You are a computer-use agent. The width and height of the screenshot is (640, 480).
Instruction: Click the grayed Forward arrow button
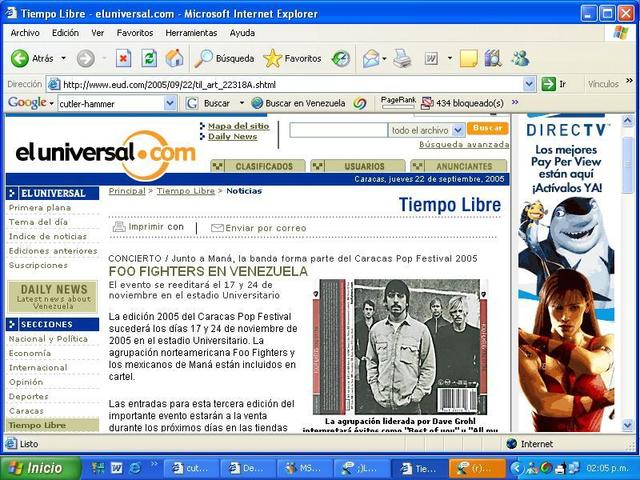(85, 58)
